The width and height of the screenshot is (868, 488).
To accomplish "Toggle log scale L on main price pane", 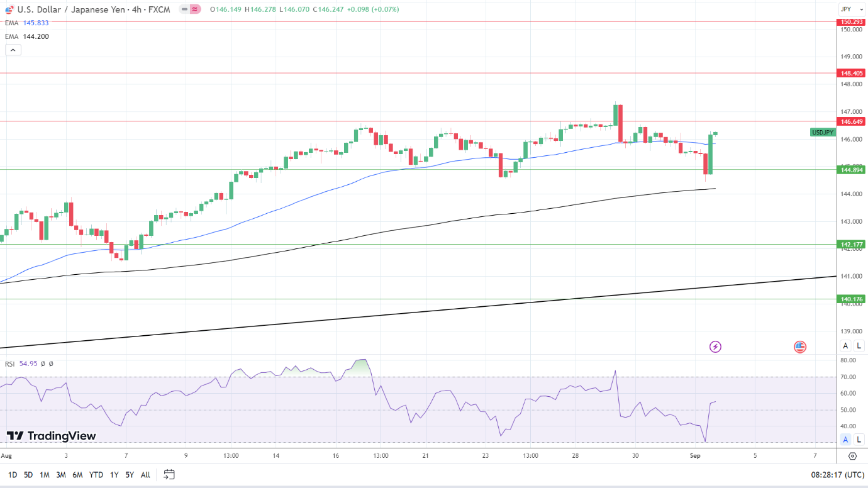I will pyautogui.click(x=859, y=345).
